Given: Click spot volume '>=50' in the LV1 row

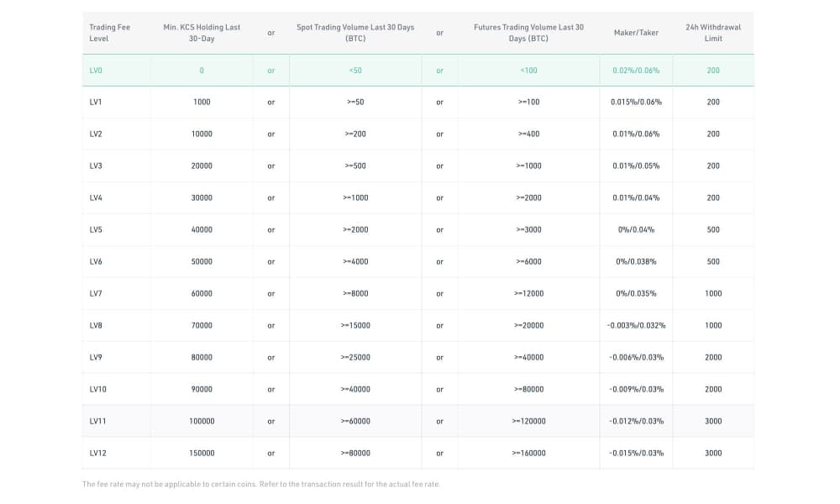Looking at the screenshot, I should (x=355, y=102).
